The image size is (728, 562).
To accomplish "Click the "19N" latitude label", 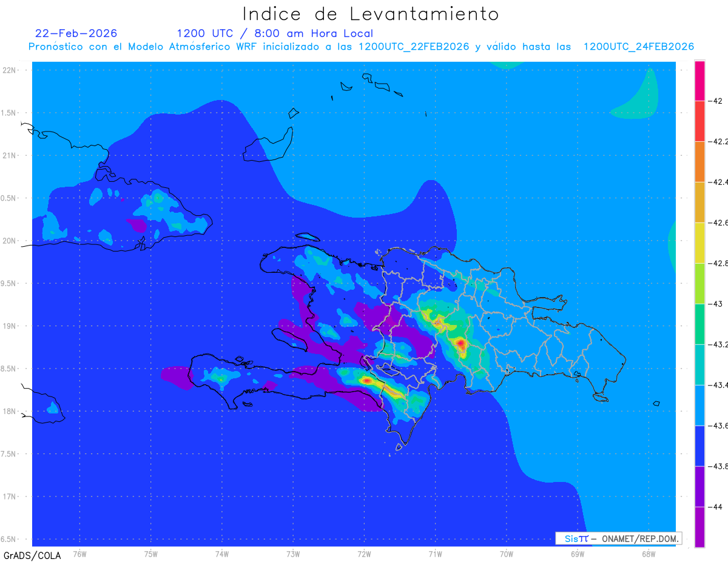I will (10, 326).
